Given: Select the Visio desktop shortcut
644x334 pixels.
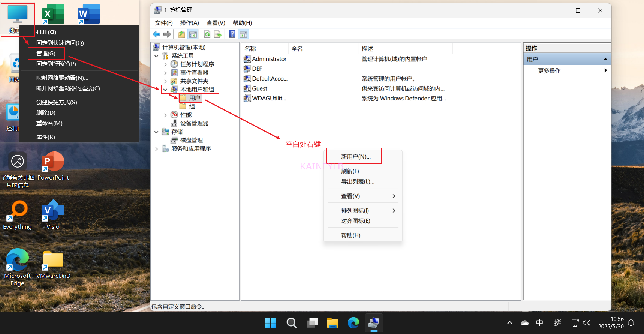Looking at the screenshot, I should [x=53, y=215].
